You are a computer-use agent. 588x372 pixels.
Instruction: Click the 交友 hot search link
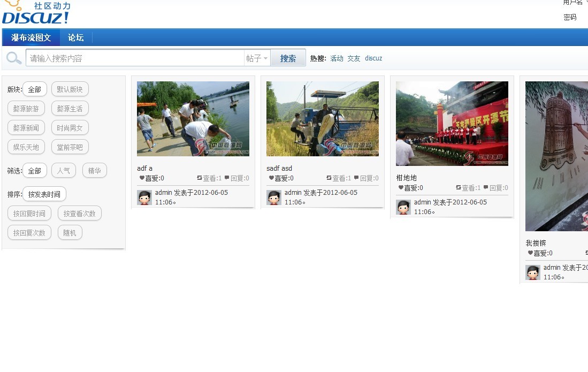(x=354, y=58)
